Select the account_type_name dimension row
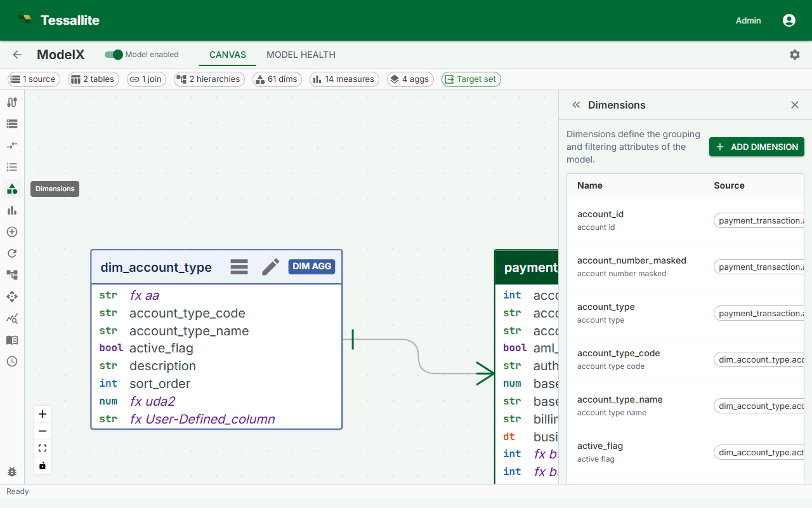Screen dimensions: 812x508 pos(685,406)
